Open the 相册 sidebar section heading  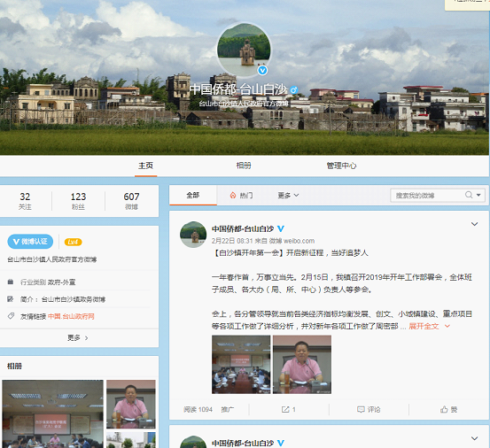click(15, 367)
